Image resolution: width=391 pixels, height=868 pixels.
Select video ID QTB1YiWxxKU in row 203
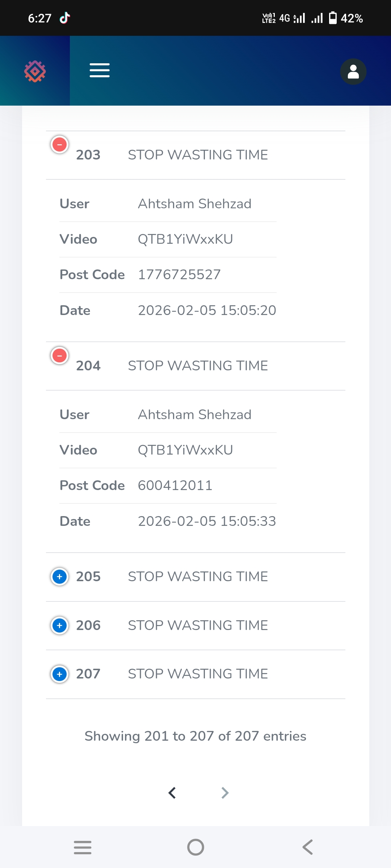point(185,239)
